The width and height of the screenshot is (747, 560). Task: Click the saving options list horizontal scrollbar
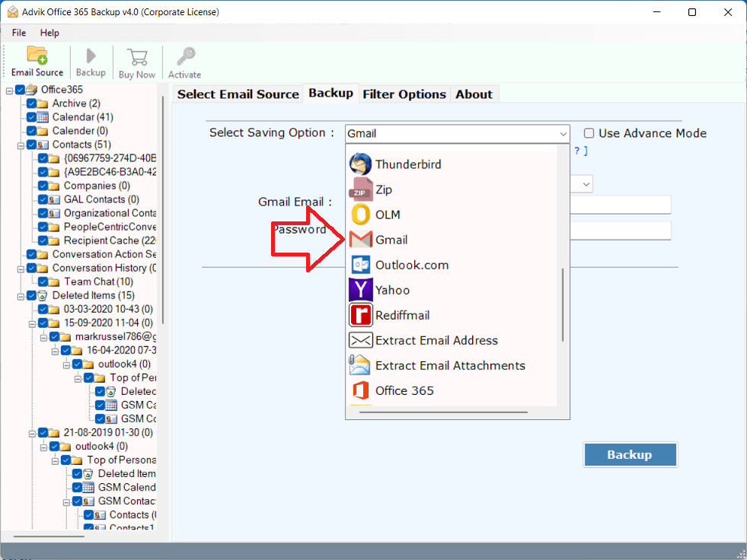click(443, 412)
